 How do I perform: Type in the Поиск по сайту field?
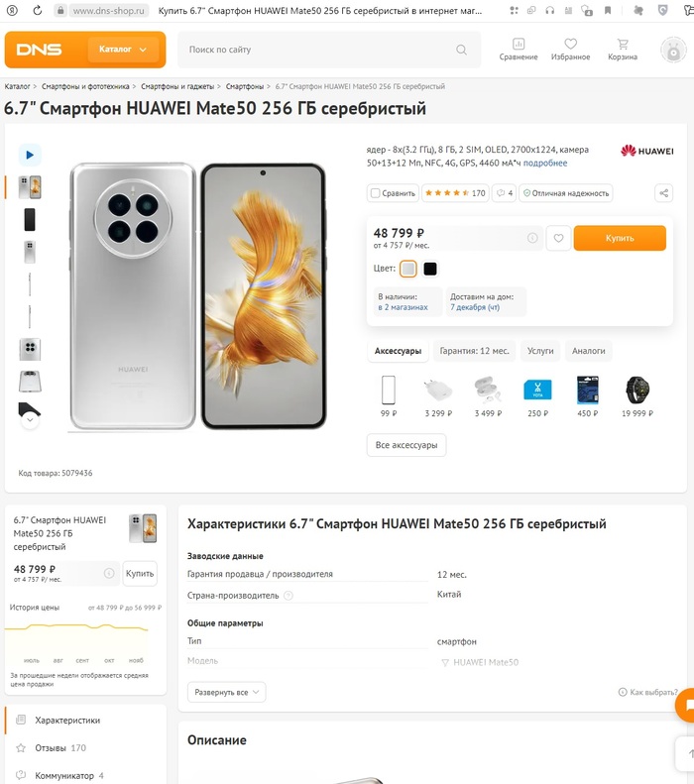coord(317,50)
